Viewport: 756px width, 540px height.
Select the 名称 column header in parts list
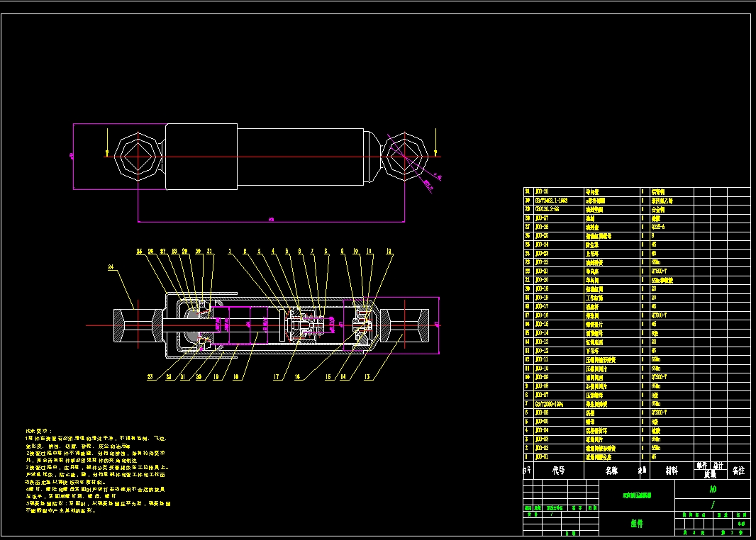coord(611,471)
